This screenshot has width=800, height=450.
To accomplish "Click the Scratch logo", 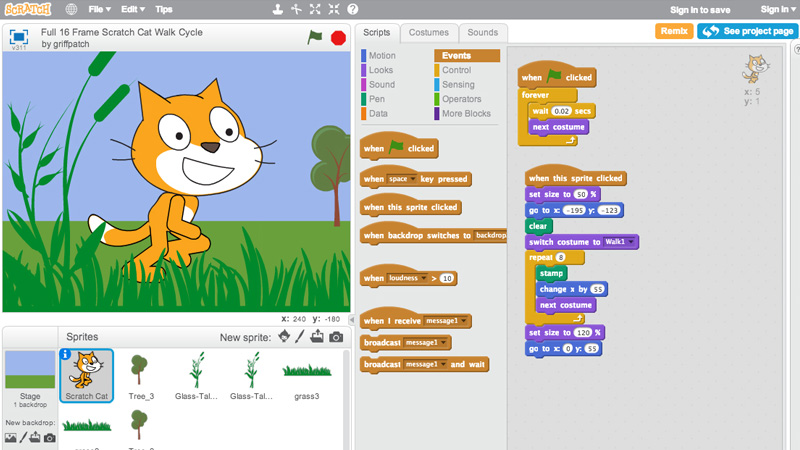I will pos(28,9).
